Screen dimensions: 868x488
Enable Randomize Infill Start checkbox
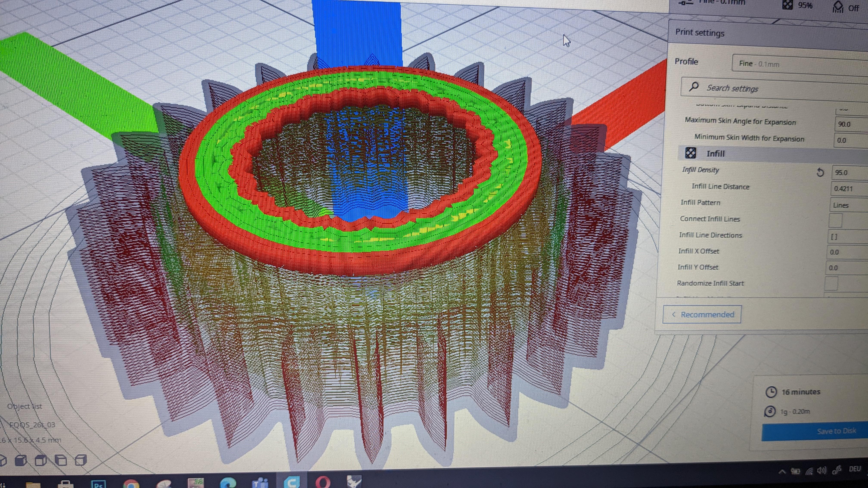click(831, 284)
